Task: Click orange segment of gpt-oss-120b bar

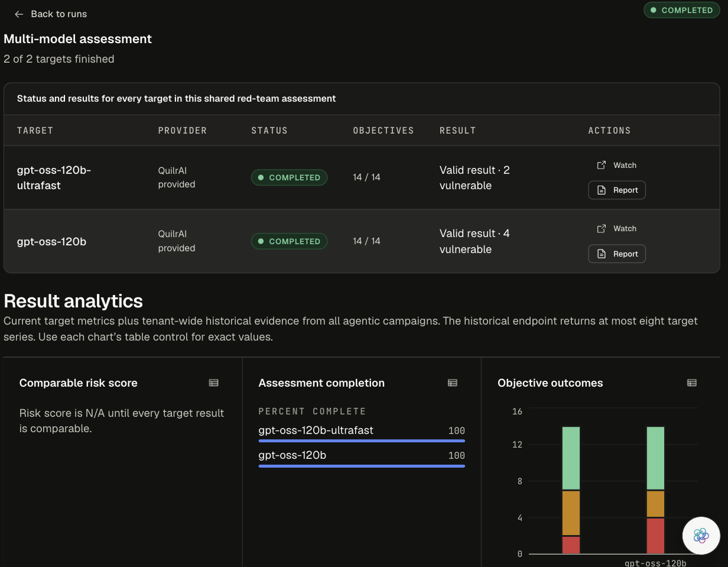Action: (x=655, y=504)
